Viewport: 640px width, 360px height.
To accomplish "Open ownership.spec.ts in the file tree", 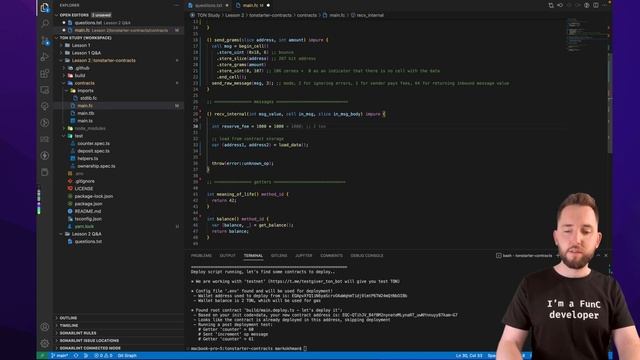I will 96,166.
